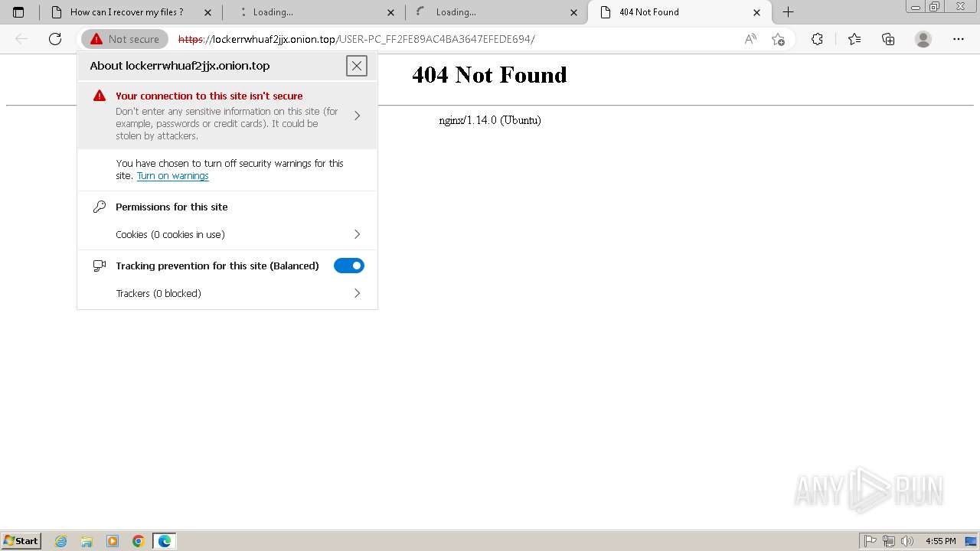Screen dimensions: 980x551
Task: Open Settings and more menu
Action: pos(959,39)
